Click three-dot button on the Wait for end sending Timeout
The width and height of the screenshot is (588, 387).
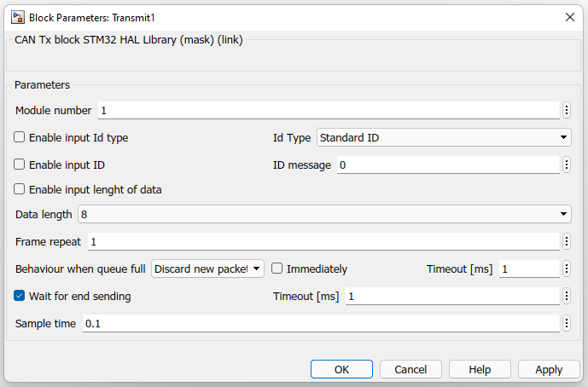(x=567, y=297)
